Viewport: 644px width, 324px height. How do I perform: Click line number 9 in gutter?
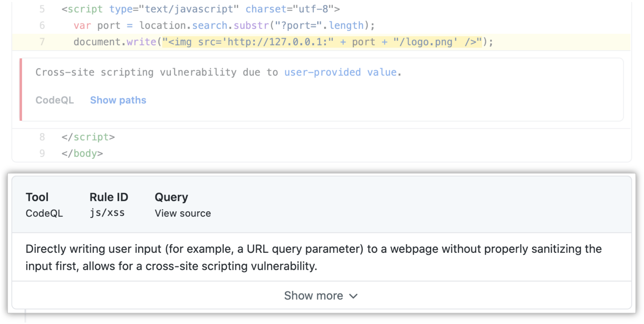42,153
